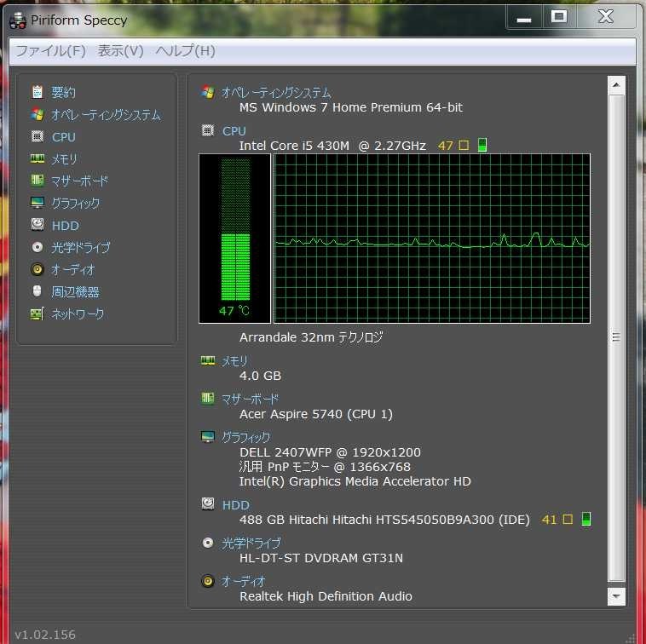
Task: Click the Speccy app icon in title bar
Action: coord(18,20)
